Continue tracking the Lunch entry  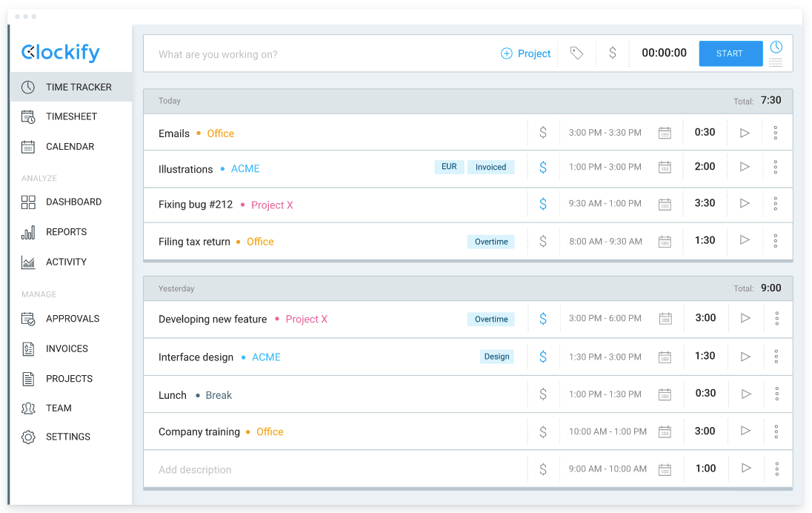click(x=746, y=394)
